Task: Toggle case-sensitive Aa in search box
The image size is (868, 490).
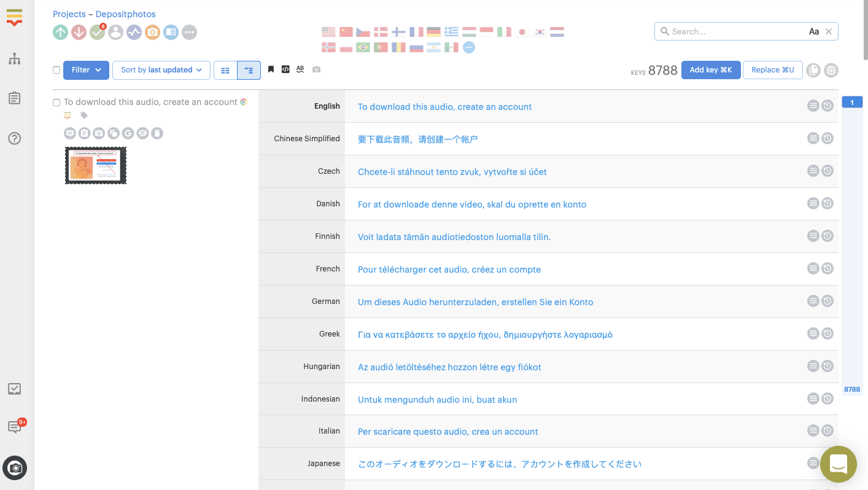Action: point(814,31)
